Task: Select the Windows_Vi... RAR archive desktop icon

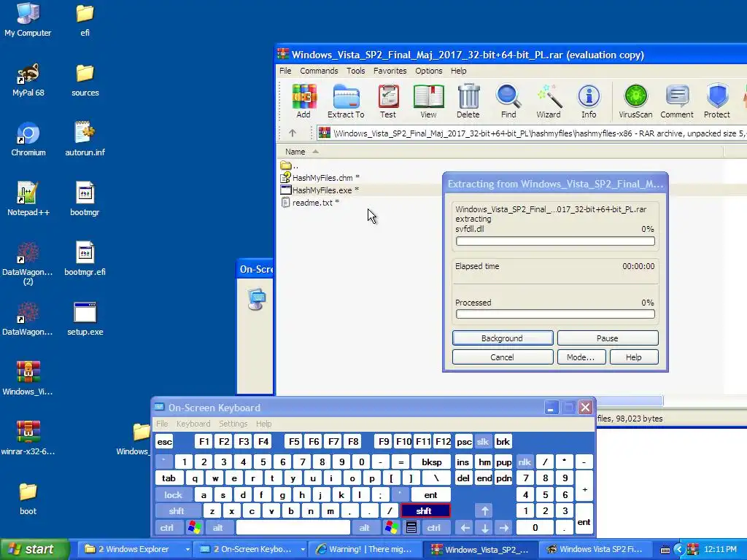Action: click(x=28, y=379)
